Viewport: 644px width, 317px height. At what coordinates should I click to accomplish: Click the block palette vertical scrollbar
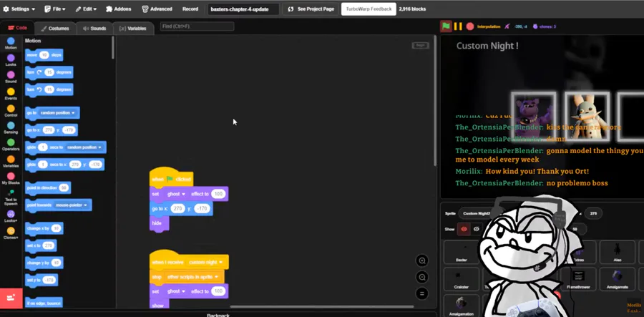(x=113, y=48)
